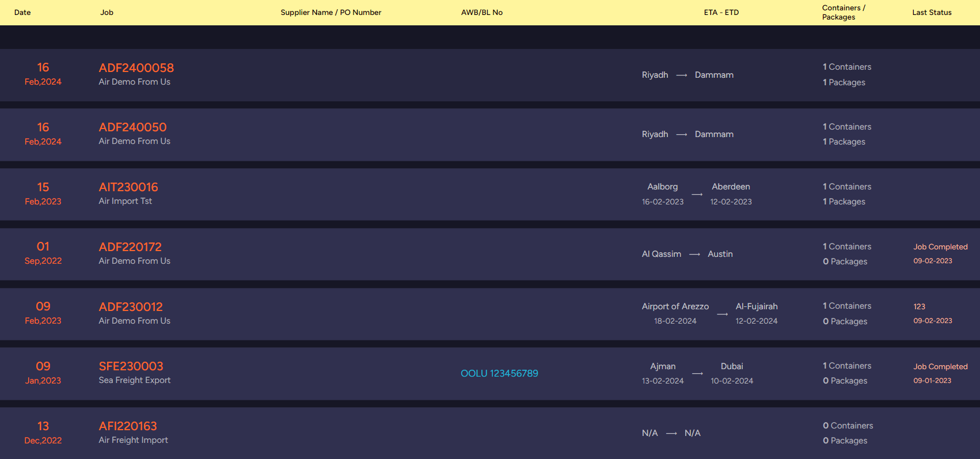The width and height of the screenshot is (980, 459).
Task: Click date 09 Jan,2023
Action: tap(43, 373)
